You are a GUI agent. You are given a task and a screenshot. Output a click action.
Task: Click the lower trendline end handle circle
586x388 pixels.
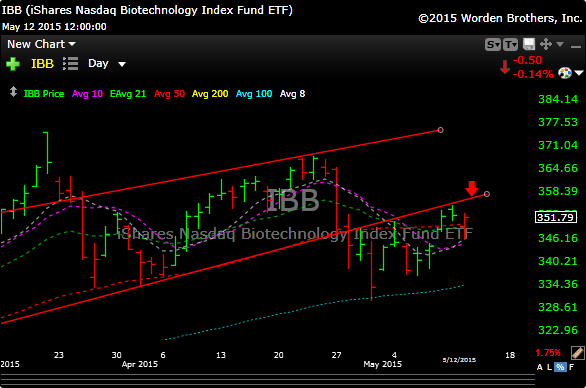487,194
